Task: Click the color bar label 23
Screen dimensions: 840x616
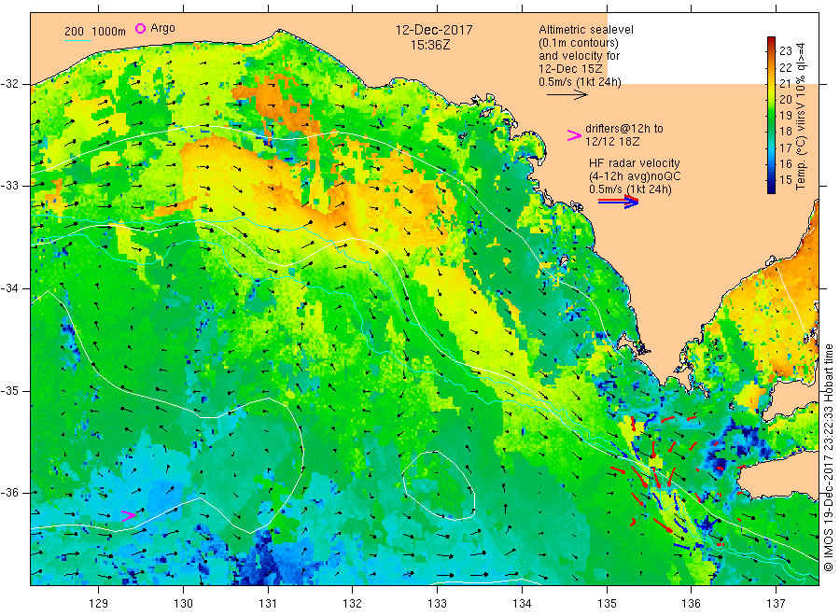Action: click(x=785, y=51)
